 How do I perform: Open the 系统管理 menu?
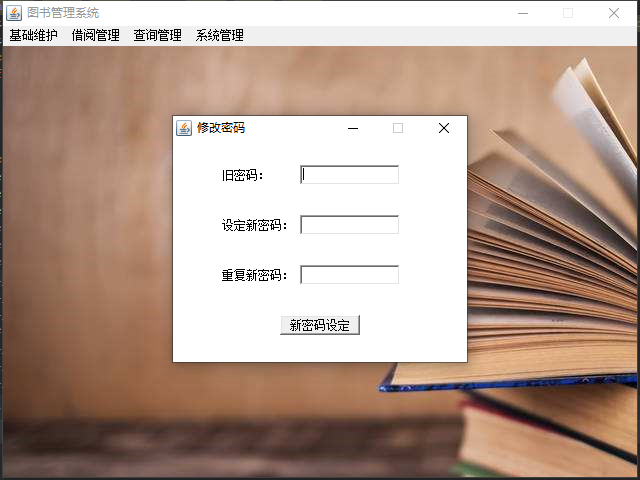tap(220, 36)
